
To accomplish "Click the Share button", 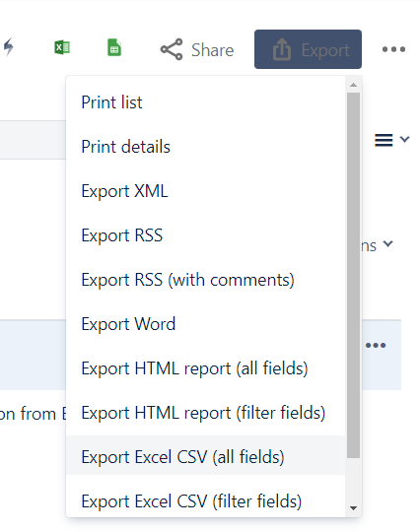I will [x=197, y=50].
